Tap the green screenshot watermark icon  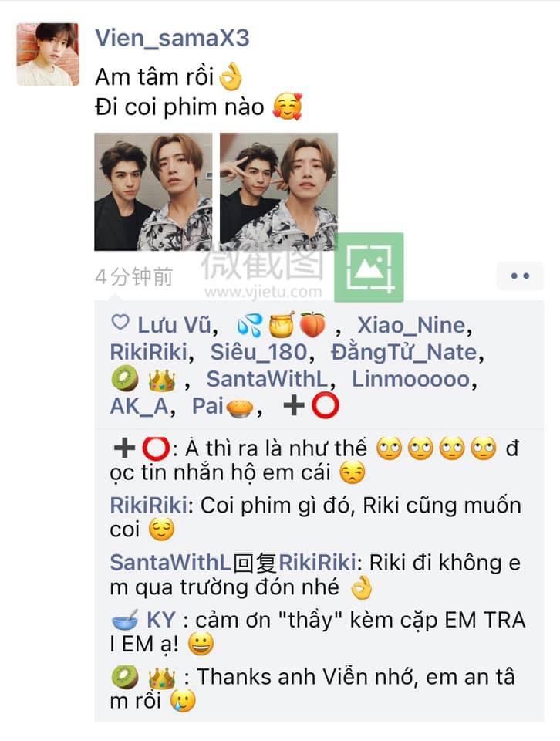(369, 267)
